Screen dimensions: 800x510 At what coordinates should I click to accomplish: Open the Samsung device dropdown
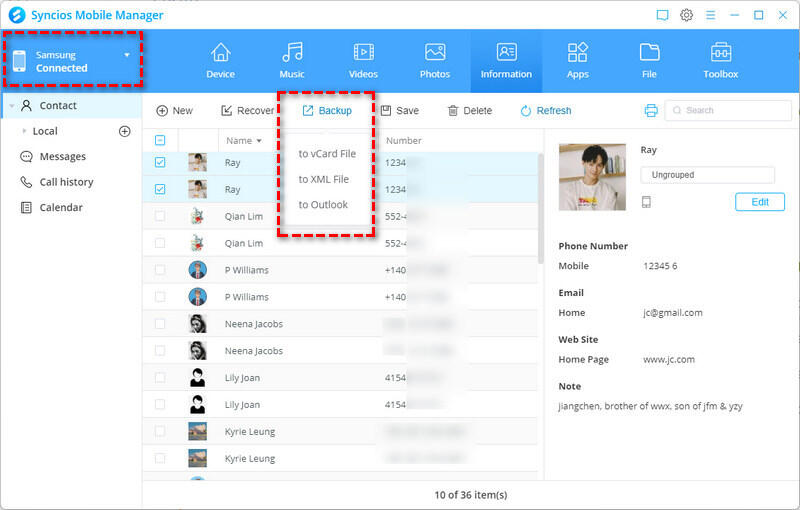(x=127, y=55)
